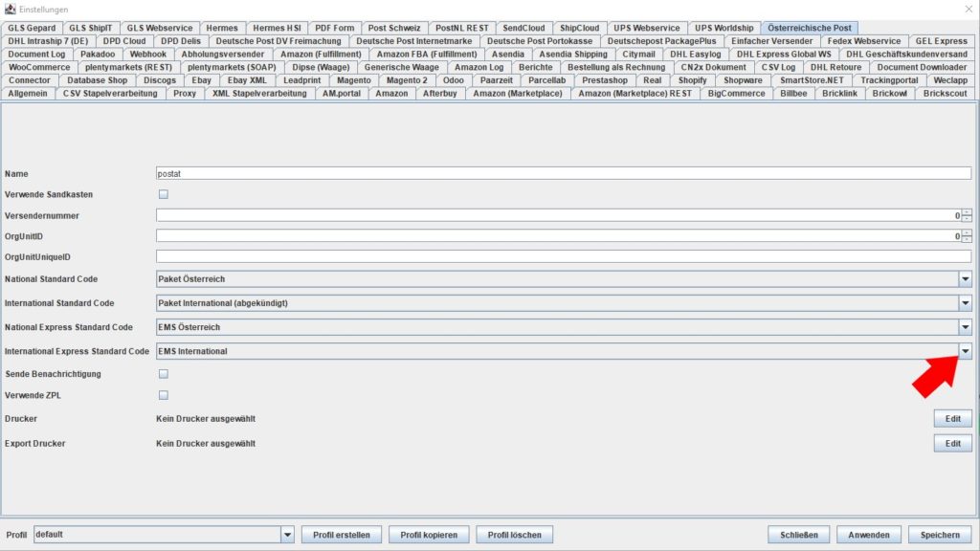Open the Brickscout tab
Screen dimensions: 980x551
pos(945,93)
